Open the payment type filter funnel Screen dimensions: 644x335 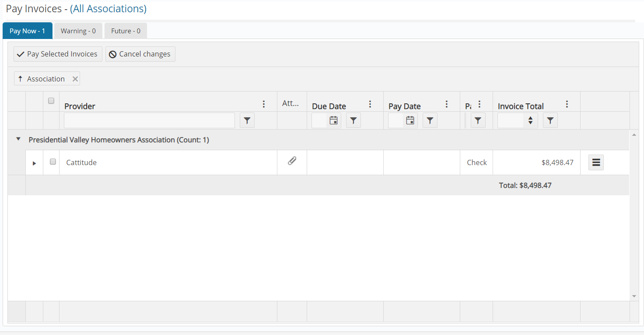pyautogui.click(x=478, y=120)
